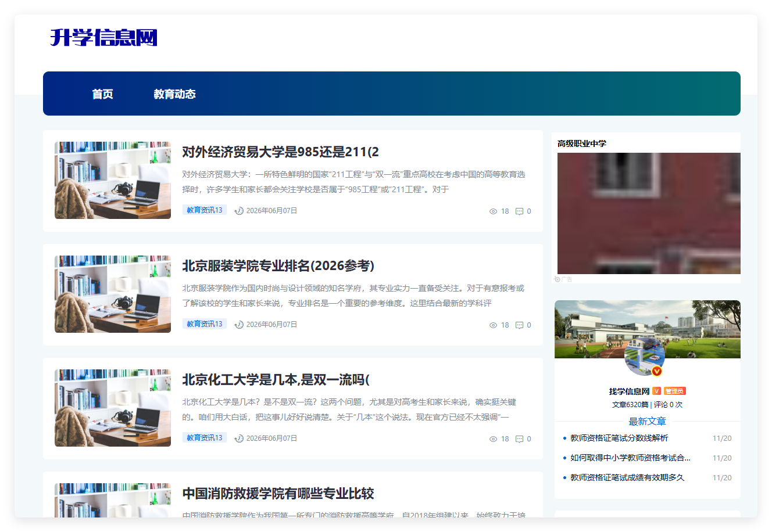Click the 高级职业中学 ad image
This screenshot has height=532, width=772.
649,213
